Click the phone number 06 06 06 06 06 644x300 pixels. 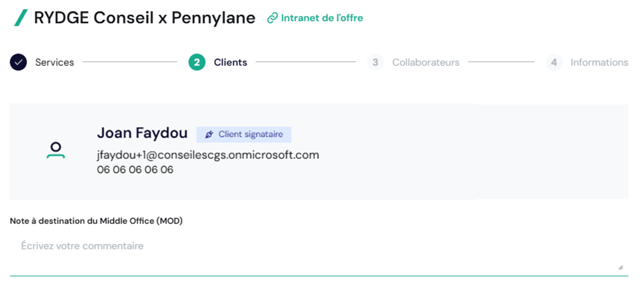click(135, 170)
